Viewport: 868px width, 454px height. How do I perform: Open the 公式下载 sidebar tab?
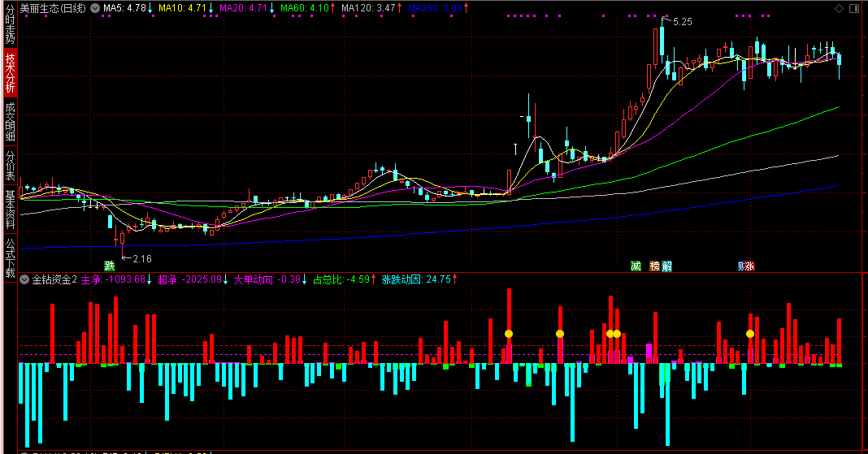[10, 257]
